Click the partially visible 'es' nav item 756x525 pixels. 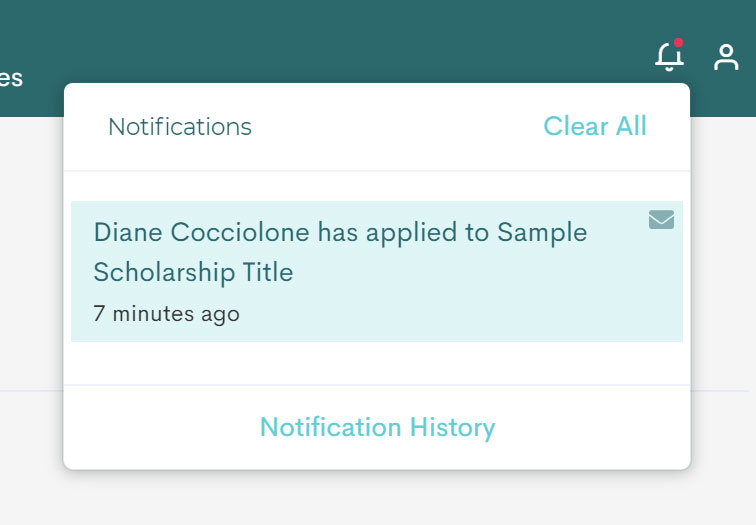11,78
